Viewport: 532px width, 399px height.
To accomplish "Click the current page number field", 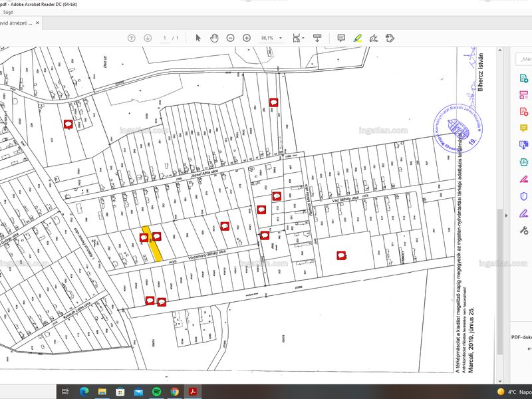I will point(165,38).
